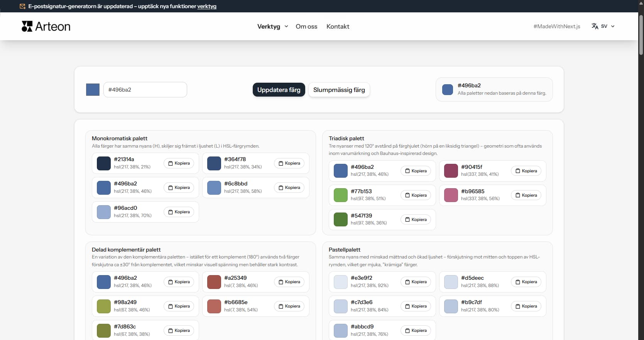
Task: Open the blue color picker swatch
Action: click(x=93, y=90)
